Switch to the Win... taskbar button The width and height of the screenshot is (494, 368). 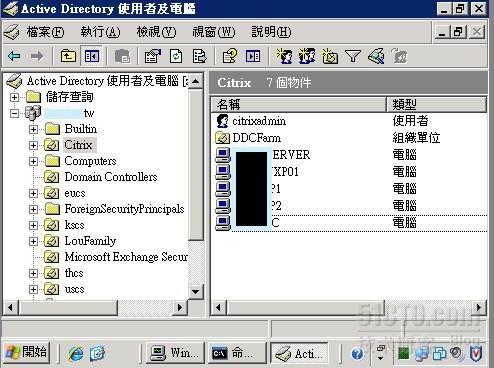point(175,353)
